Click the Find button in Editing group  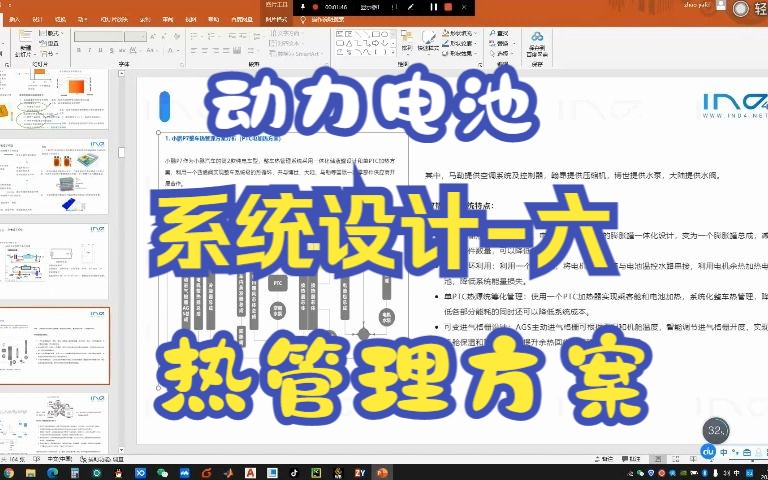499,33
